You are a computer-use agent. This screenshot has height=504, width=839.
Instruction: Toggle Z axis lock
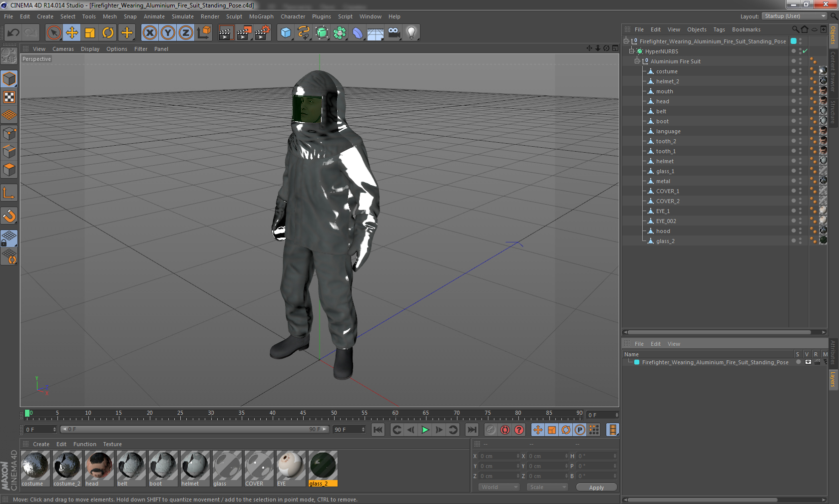coord(186,33)
